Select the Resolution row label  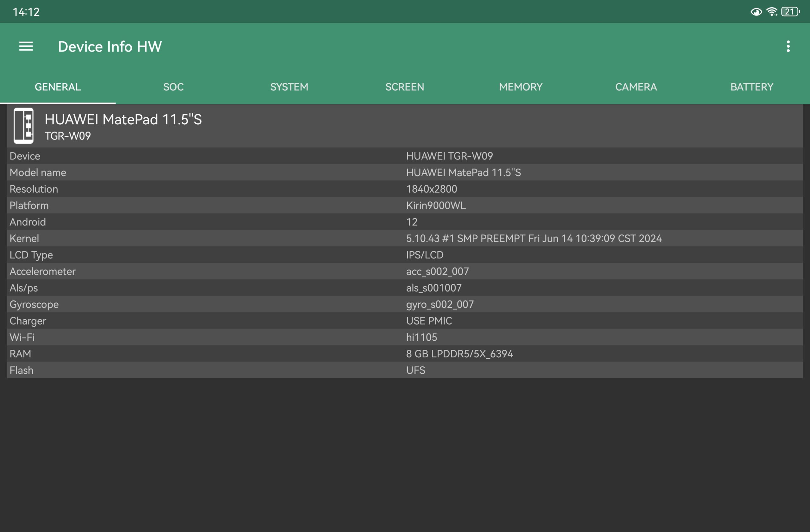point(34,189)
